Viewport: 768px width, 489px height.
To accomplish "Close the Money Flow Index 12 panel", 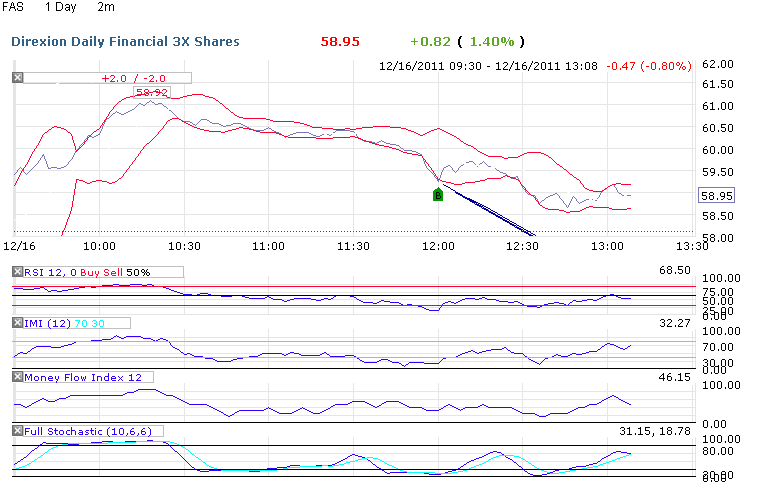I will click(x=18, y=376).
